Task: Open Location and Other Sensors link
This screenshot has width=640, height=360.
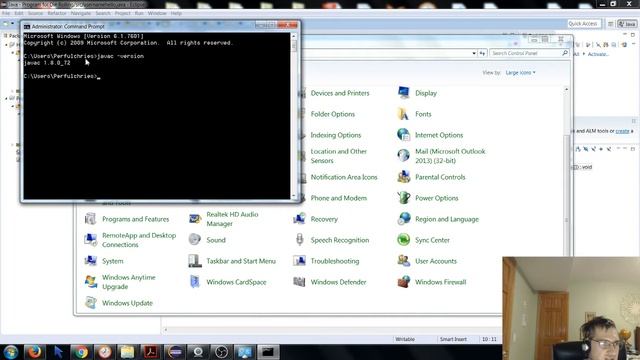Action: (x=339, y=156)
